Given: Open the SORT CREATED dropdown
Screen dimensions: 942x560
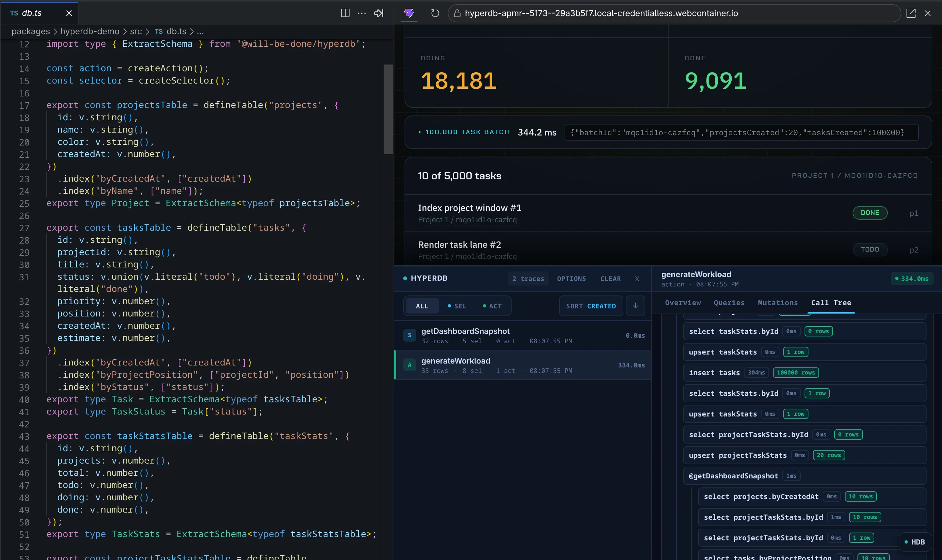Looking at the screenshot, I should click(x=591, y=306).
